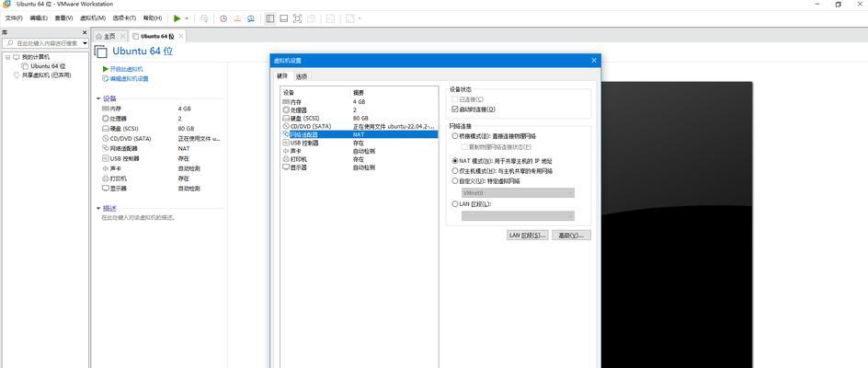Click the console view toolbar icon

coord(330,18)
